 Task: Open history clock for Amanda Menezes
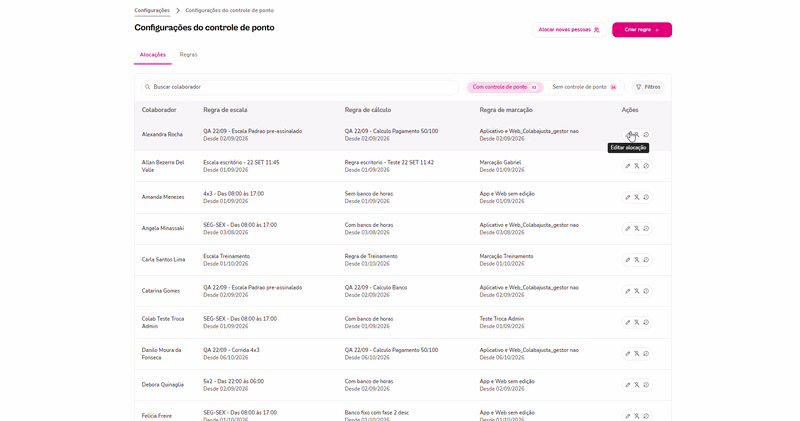646,197
